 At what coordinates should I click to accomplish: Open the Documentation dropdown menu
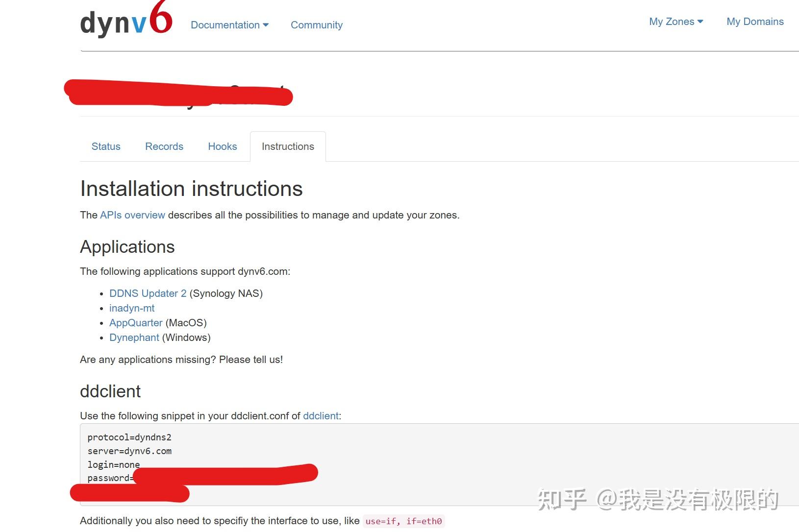(225, 24)
